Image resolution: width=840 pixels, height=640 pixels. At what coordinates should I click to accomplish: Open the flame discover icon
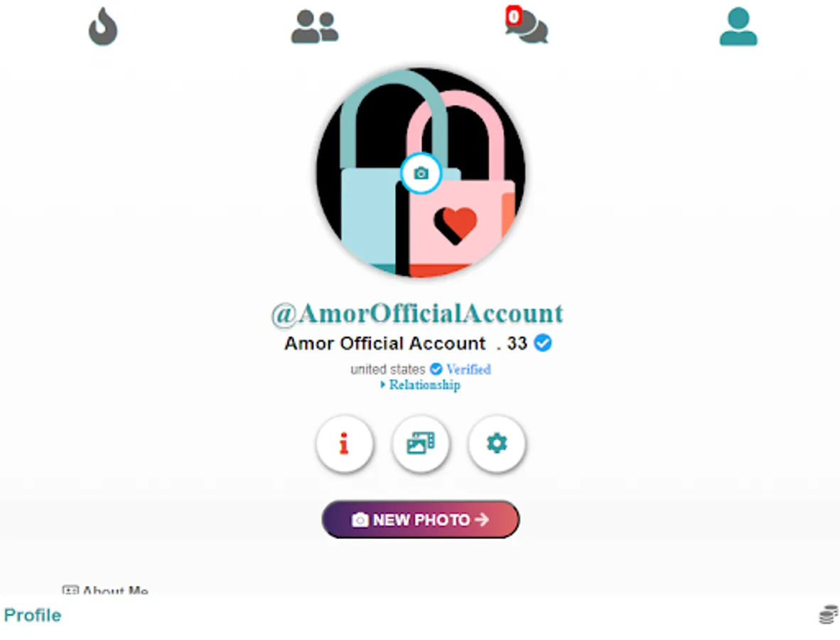point(103,26)
